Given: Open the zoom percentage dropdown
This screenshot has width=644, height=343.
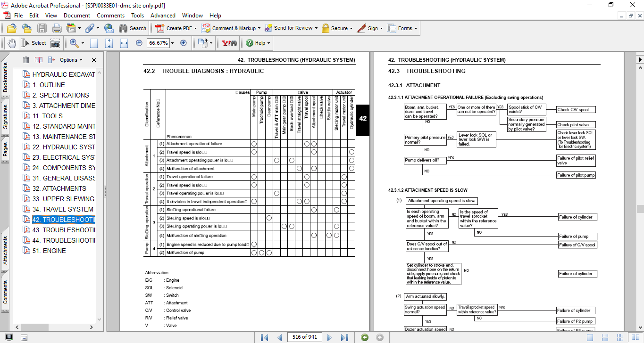Looking at the screenshot, I should [172, 43].
